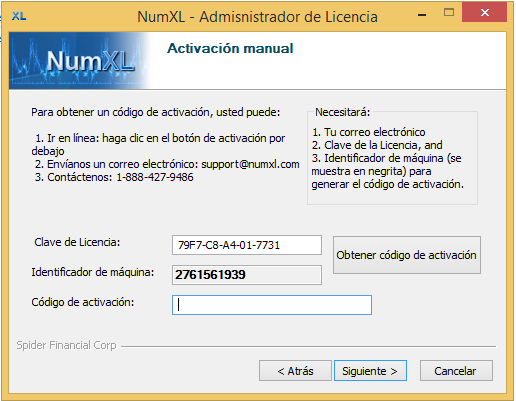
Task: Click the phone number 1-888-427-9486
Action: (155, 177)
